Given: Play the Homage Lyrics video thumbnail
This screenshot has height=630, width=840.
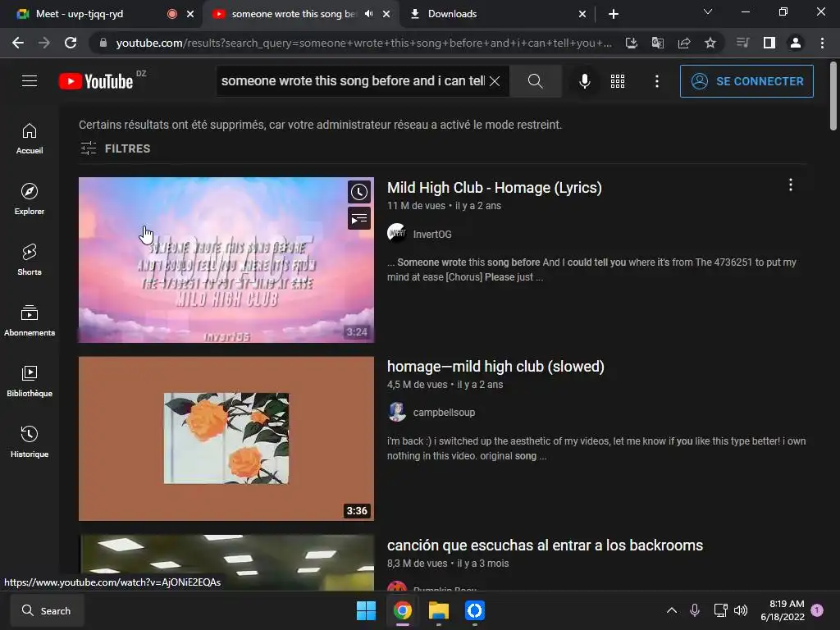Looking at the screenshot, I should click(x=226, y=260).
